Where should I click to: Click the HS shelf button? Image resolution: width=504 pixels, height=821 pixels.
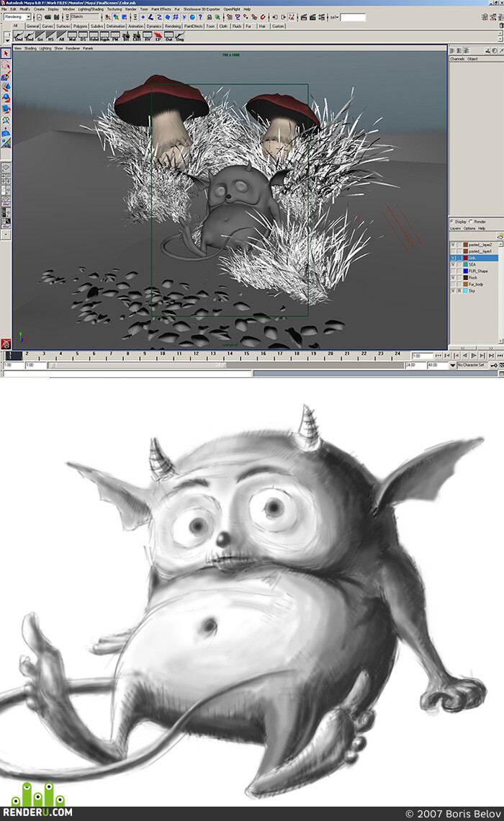click(x=51, y=37)
